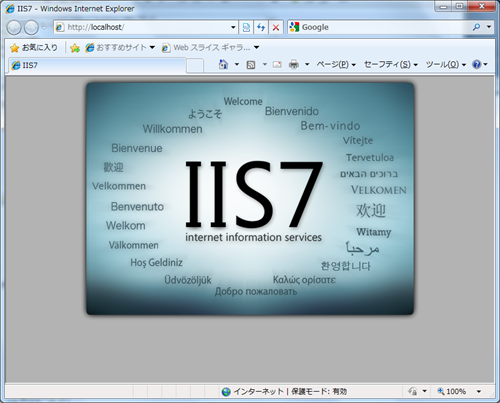Click the Home icon in command bar
Screen dimensions: 500x403
tap(223, 64)
